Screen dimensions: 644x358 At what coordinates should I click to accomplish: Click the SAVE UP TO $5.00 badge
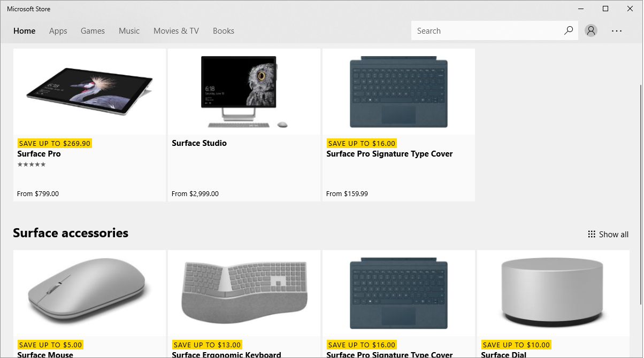50,345
